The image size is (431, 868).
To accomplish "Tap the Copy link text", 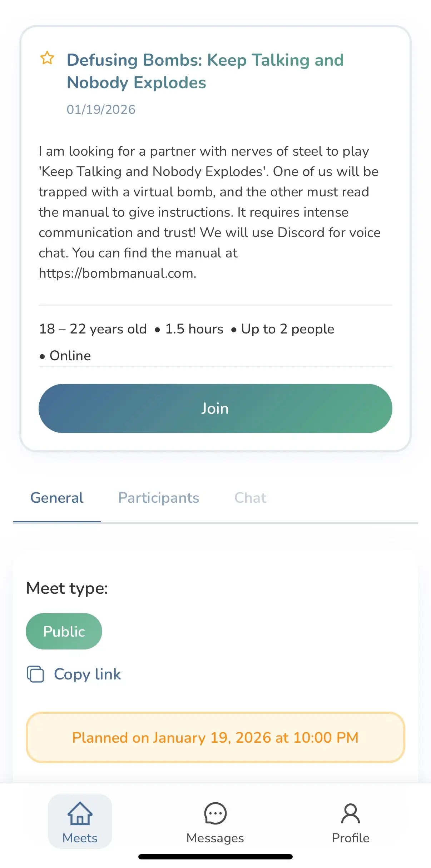I will (87, 674).
